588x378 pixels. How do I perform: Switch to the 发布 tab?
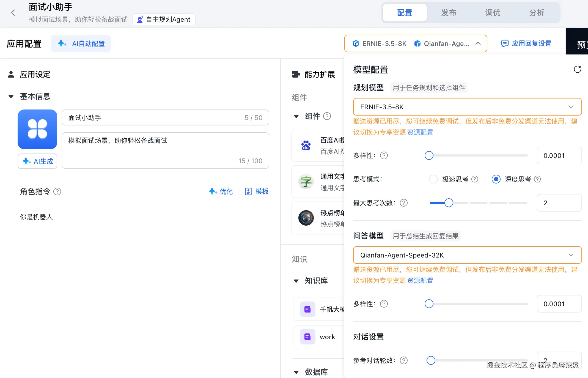point(448,12)
